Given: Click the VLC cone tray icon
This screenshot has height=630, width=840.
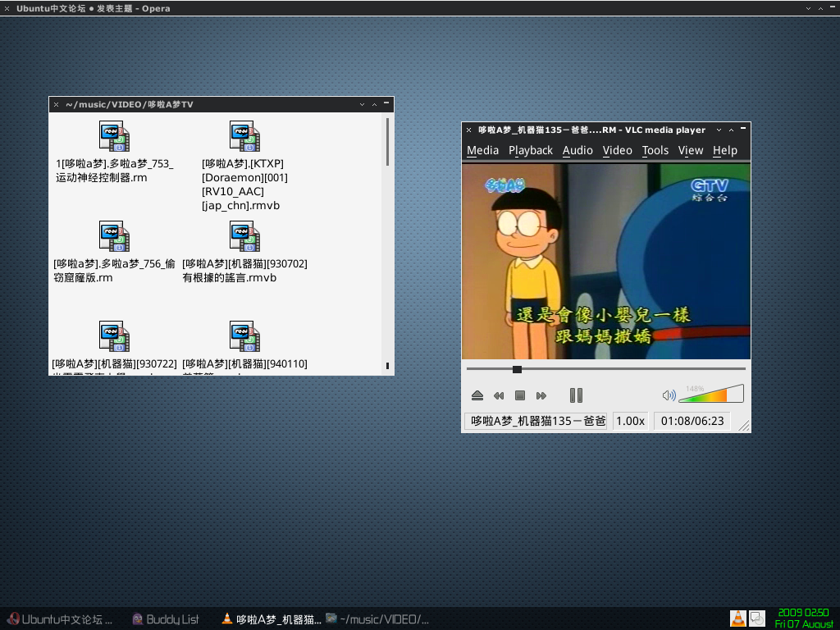Looking at the screenshot, I should 738,619.
